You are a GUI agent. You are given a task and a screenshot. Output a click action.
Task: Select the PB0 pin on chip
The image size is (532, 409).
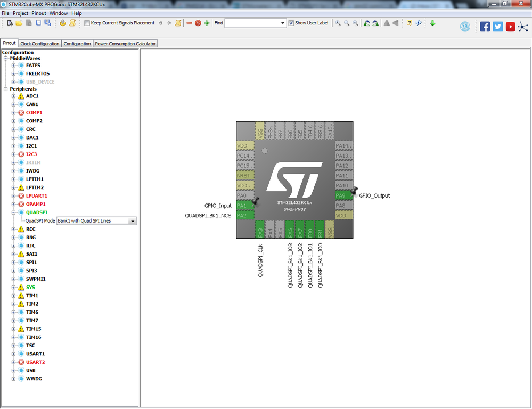click(x=310, y=229)
